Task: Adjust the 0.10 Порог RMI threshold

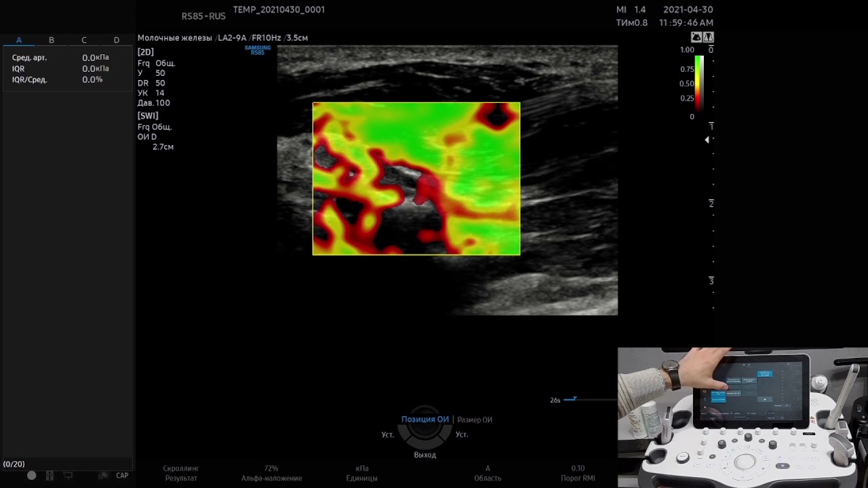Action: [x=578, y=473]
